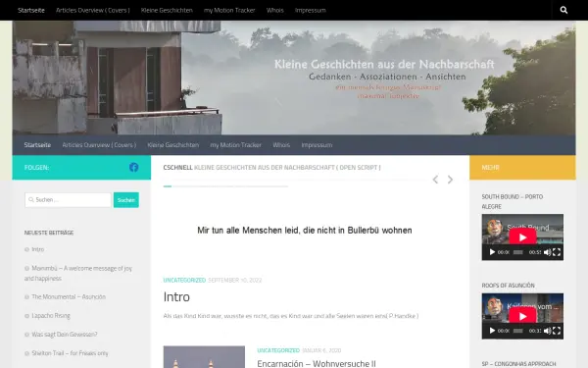588x368 pixels.
Task: Enter fullscreen on Roofs of Asunción video
Action: pyautogui.click(x=557, y=331)
